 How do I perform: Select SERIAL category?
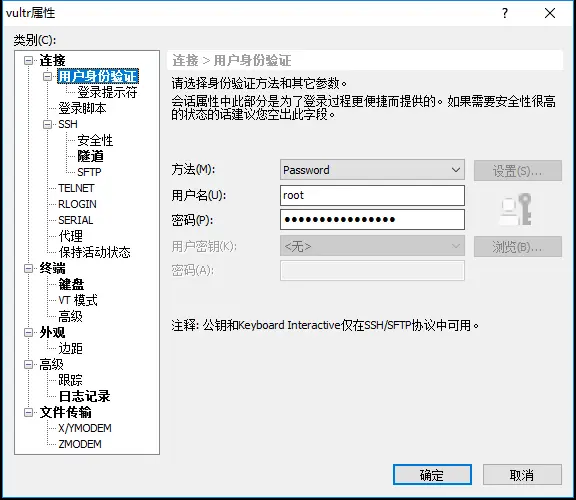tap(76, 220)
